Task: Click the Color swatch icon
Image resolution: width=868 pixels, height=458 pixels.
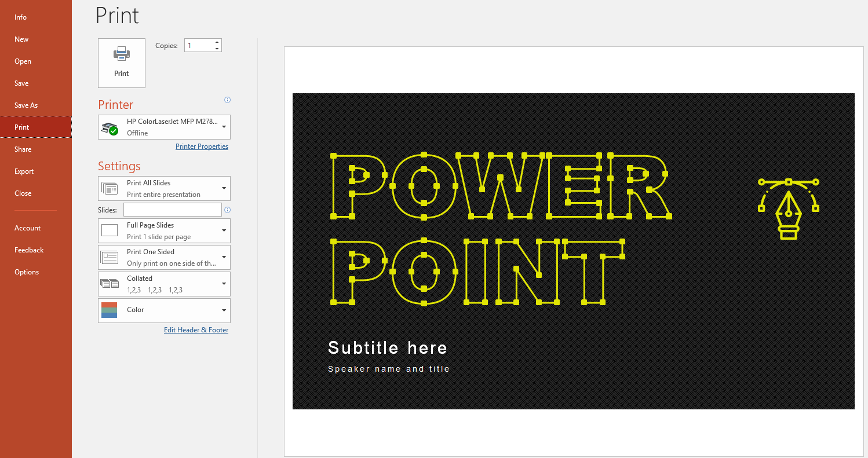Action: [x=109, y=310]
